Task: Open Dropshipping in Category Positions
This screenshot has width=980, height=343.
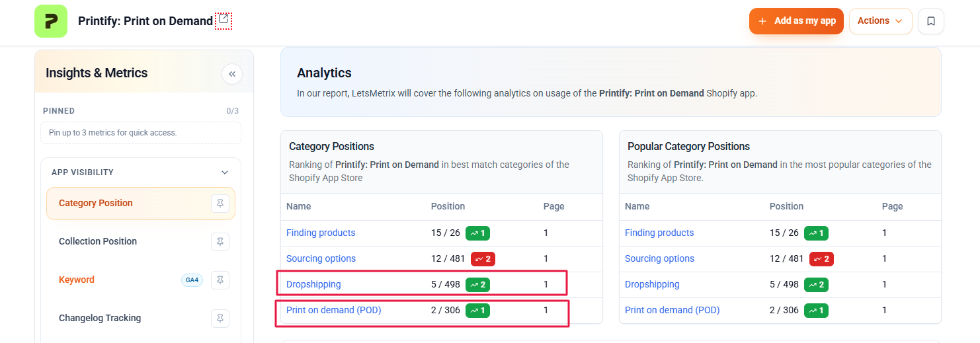Action: pyautogui.click(x=313, y=284)
